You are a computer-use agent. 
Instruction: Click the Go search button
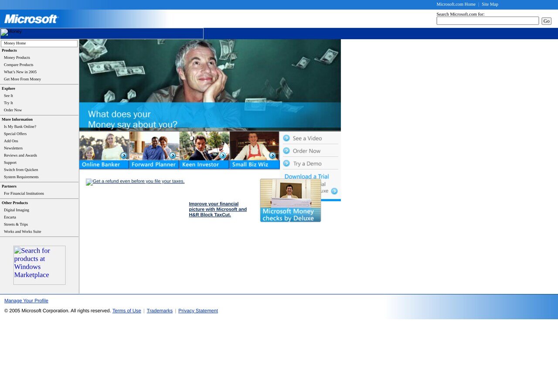(x=546, y=21)
